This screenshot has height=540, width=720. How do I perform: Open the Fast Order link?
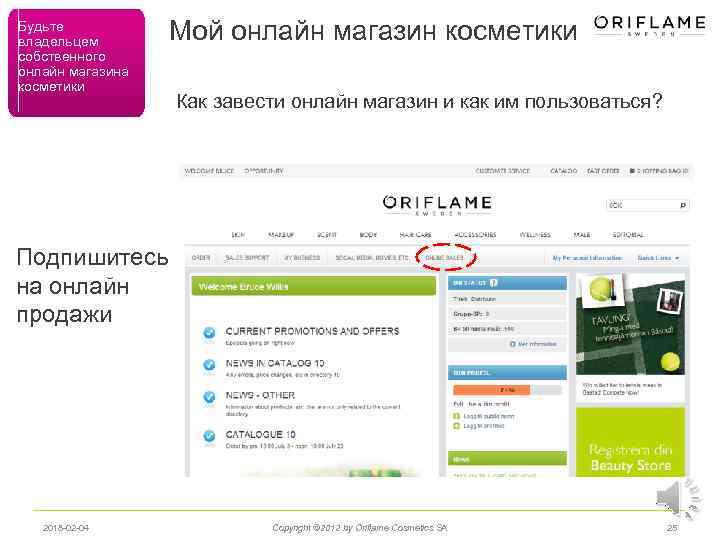click(x=603, y=171)
